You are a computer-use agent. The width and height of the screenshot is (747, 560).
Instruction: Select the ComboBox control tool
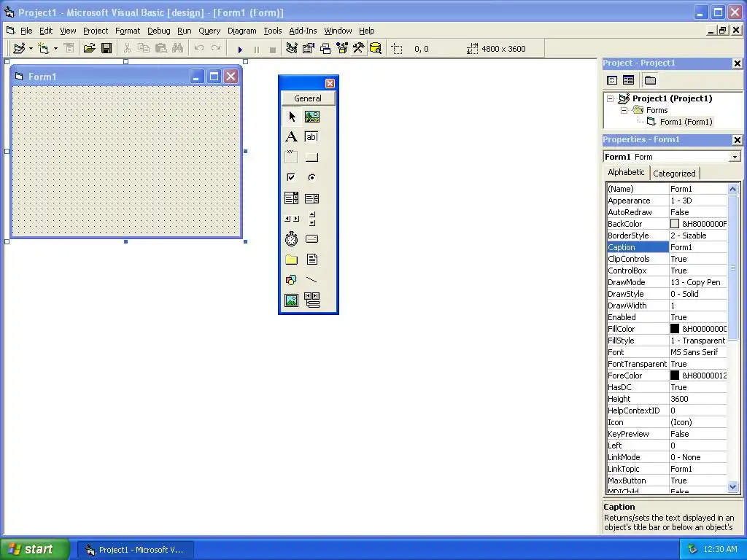[292, 198]
